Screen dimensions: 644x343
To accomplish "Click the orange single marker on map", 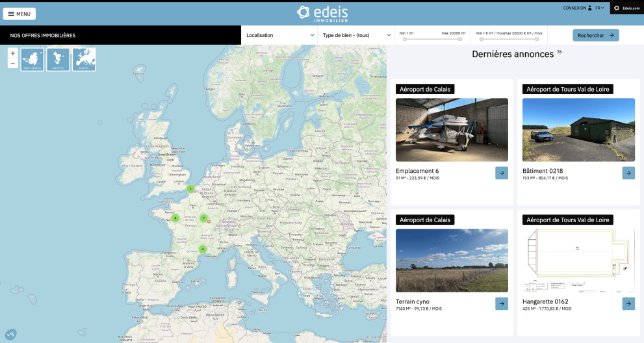I will (209, 222).
